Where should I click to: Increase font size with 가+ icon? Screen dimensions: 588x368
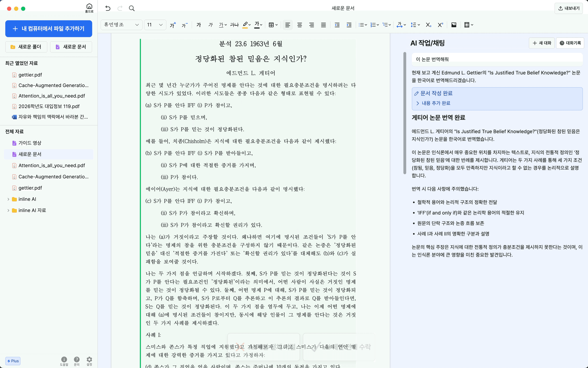(x=173, y=25)
